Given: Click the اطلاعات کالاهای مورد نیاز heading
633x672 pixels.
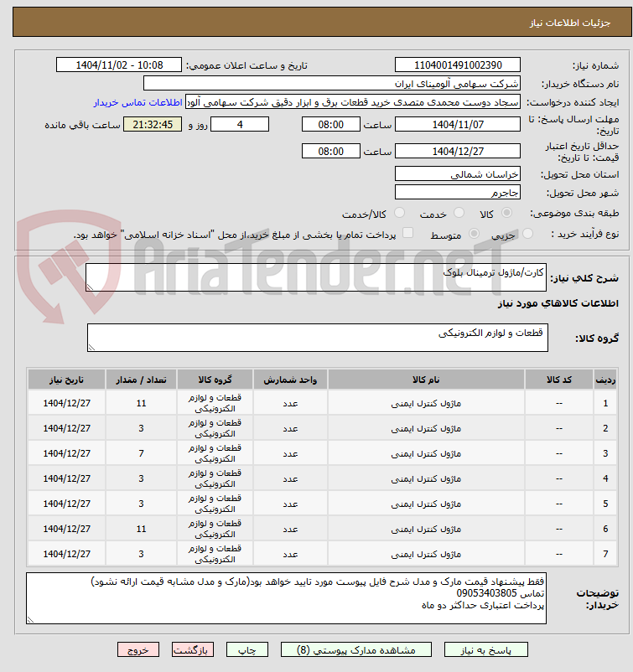Looking at the screenshot, I should click(x=558, y=303).
